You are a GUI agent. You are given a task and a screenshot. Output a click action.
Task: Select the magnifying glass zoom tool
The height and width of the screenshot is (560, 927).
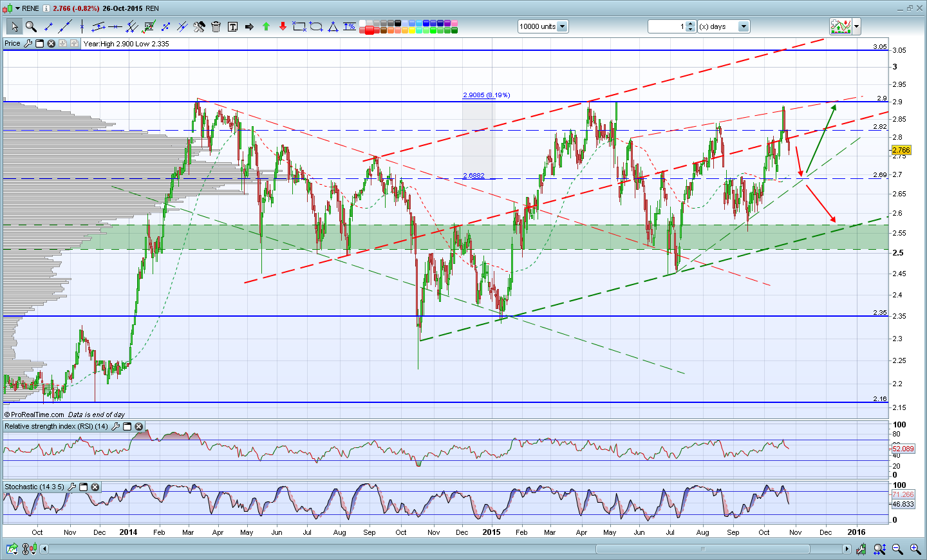(31, 26)
